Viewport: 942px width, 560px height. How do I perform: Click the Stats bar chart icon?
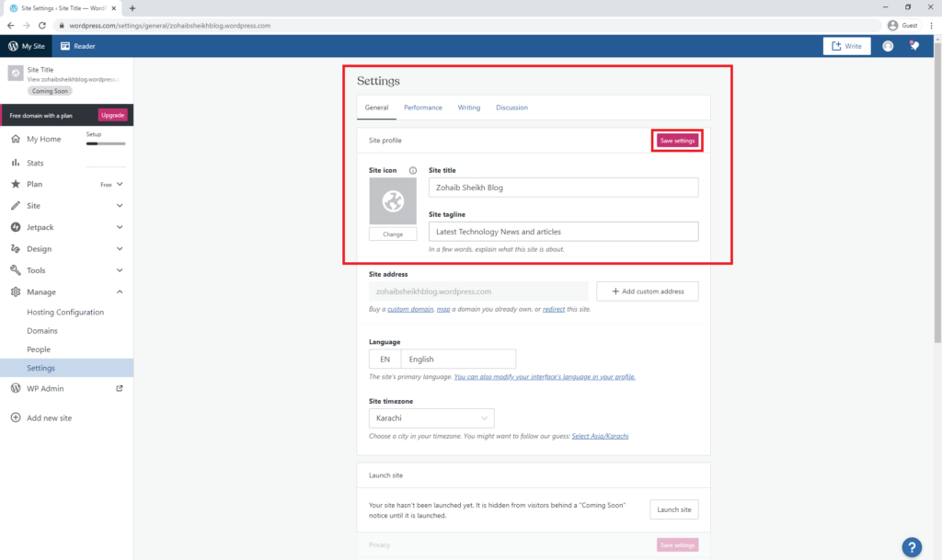click(x=16, y=163)
